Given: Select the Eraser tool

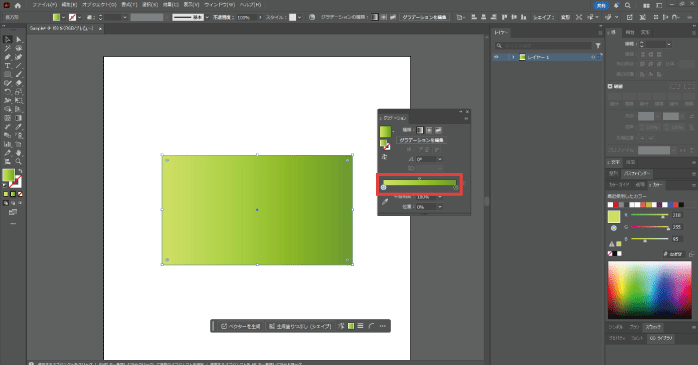Looking at the screenshot, I should pos(19,83).
